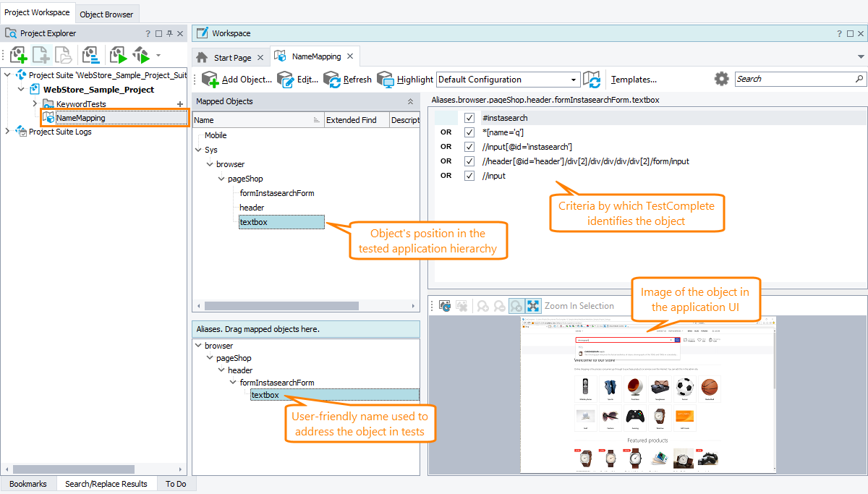Image resolution: width=868 pixels, height=494 pixels.
Task: Uncheck the #instasearch identification criterion
Action: [469, 117]
